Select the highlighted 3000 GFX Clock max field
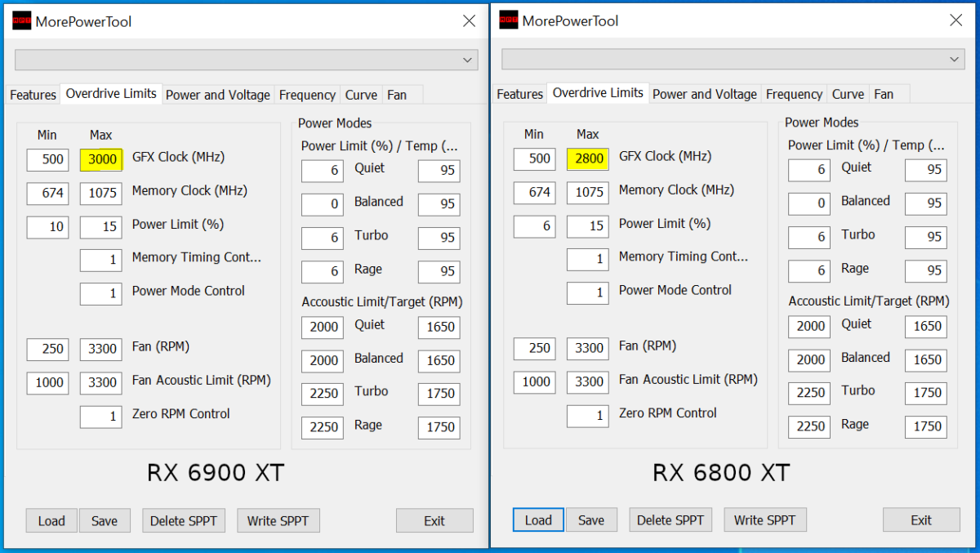This screenshot has height=553, width=980. [x=100, y=159]
